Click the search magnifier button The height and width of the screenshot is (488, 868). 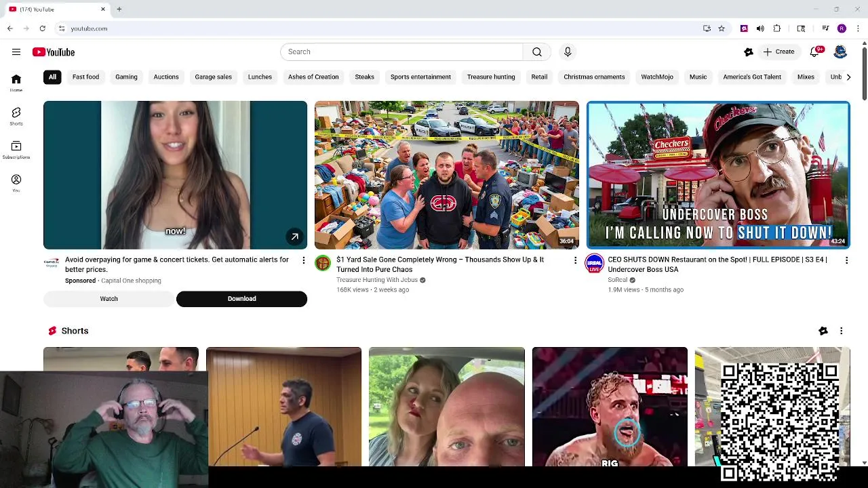[x=537, y=52]
